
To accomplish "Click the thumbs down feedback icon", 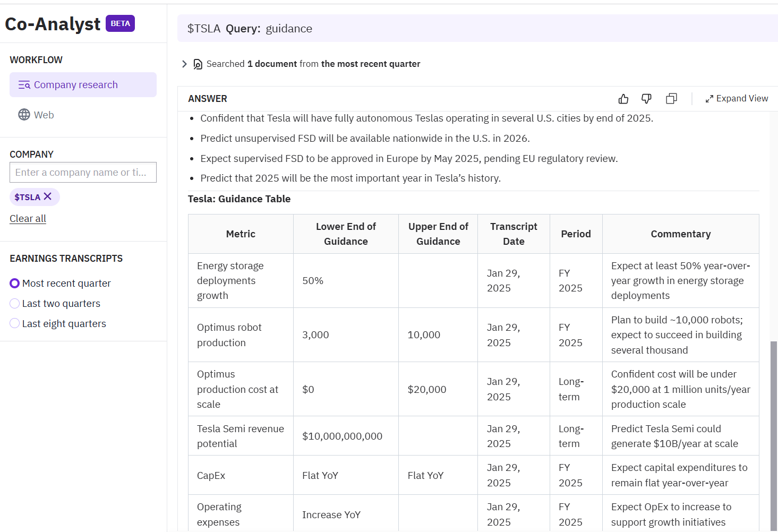I will pos(646,99).
